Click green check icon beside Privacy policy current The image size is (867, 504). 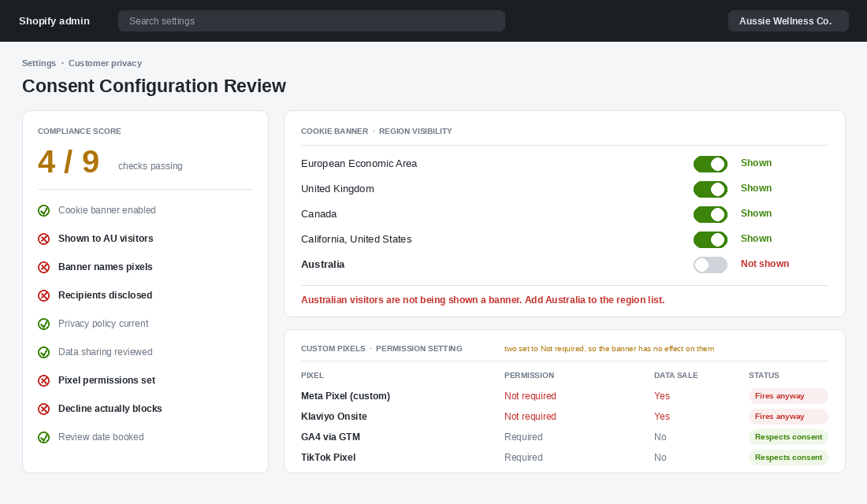pos(43,324)
